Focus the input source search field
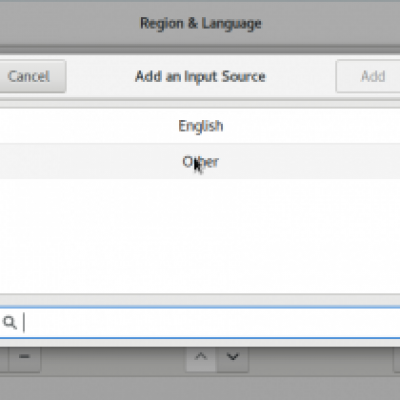Screen dimensions: 400x400 tap(200, 323)
